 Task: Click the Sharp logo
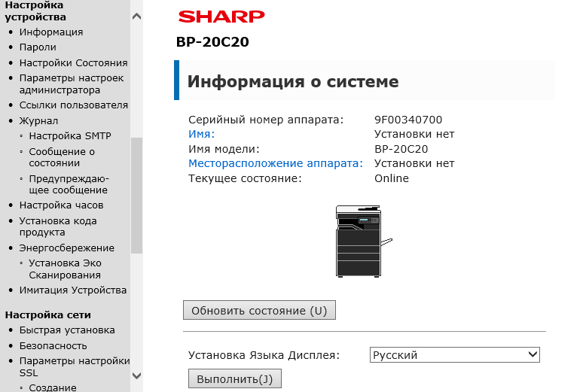pos(221,17)
